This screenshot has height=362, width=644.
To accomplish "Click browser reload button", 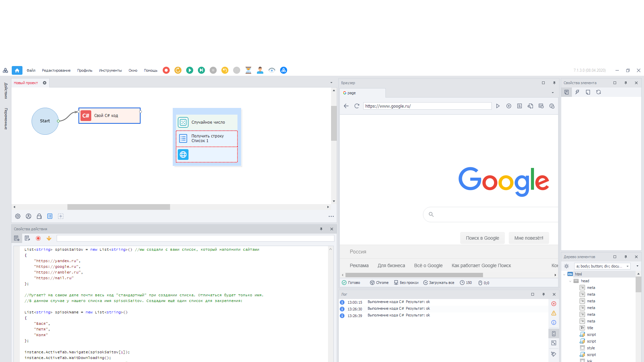I will pyautogui.click(x=357, y=106).
